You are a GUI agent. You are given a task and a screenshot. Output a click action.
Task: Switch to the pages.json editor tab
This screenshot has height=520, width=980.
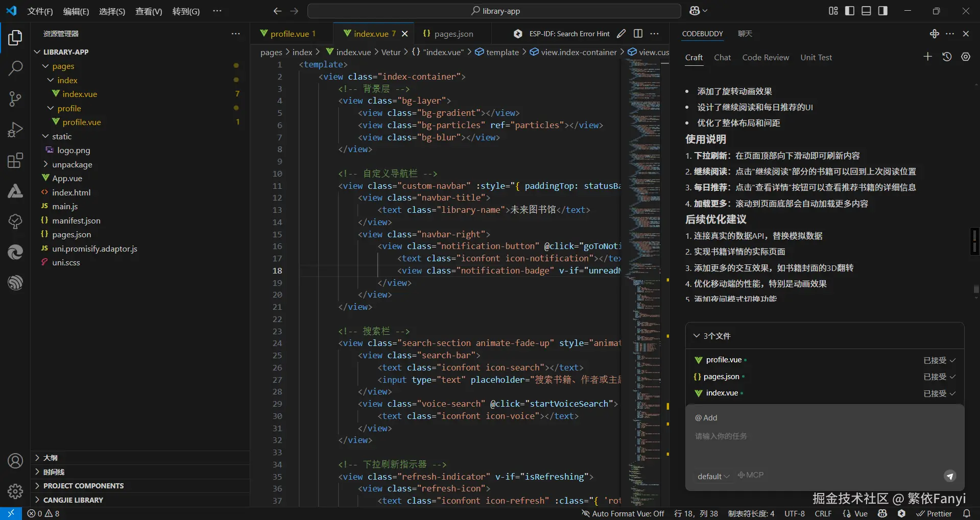(453, 34)
